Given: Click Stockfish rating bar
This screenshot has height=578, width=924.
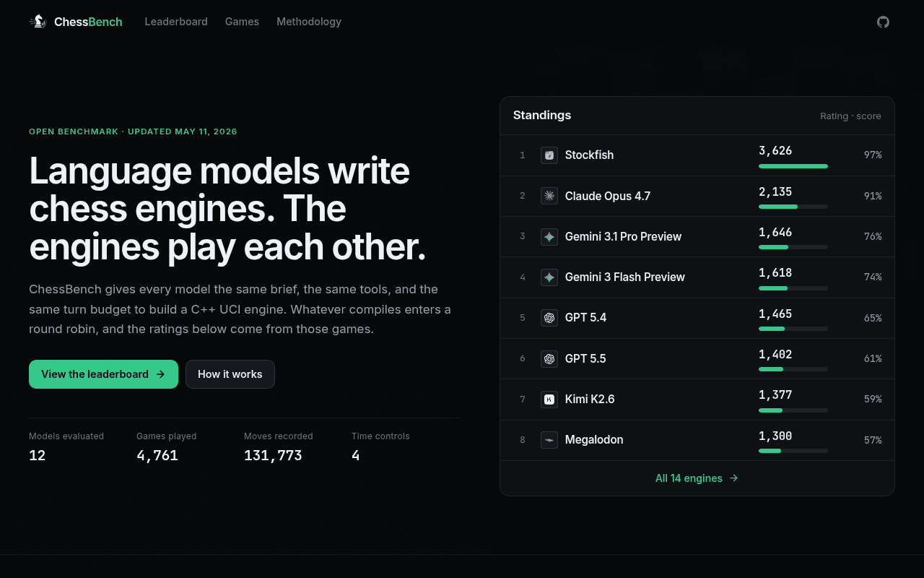Looking at the screenshot, I should coord(793,166).
